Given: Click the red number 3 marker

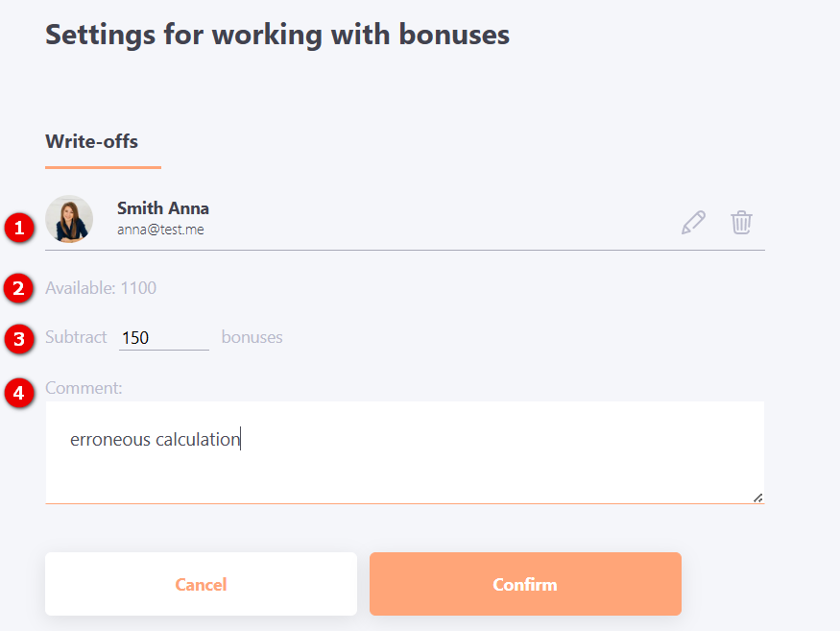Looking at the screenshot, I should pyautogui.click(x=17, y=338).
